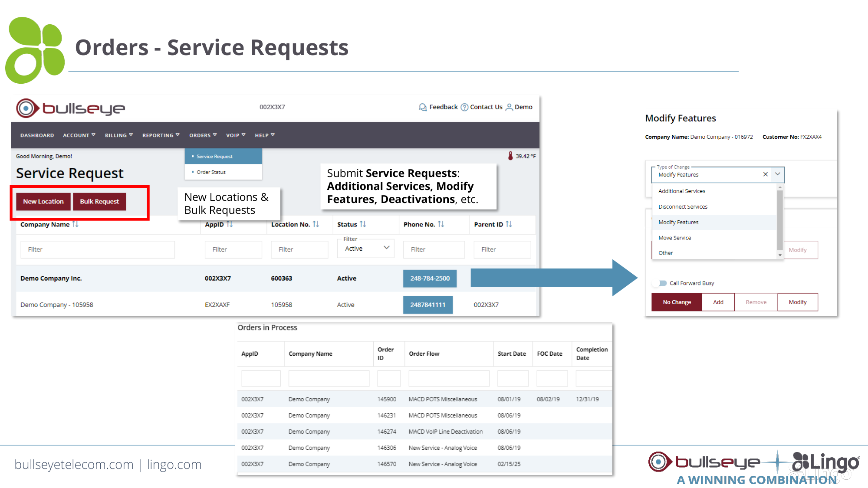Expand the Help menu
This screenshot has width=868, height=488.
265,135
